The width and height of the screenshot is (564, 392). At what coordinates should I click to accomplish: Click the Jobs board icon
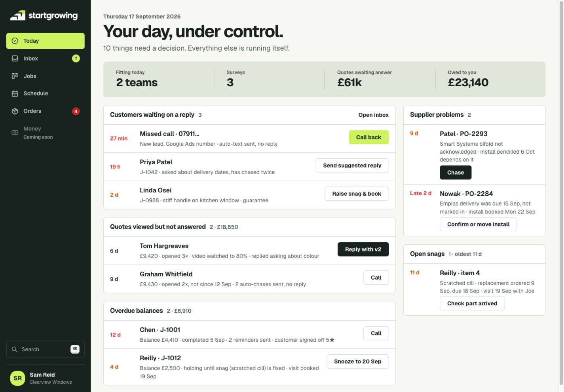point(15,76)
